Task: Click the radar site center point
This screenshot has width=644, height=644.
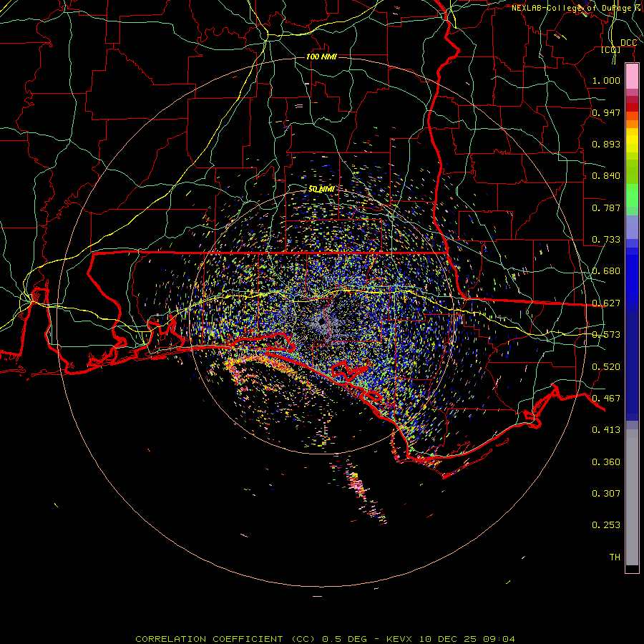Action: point(321,321)
